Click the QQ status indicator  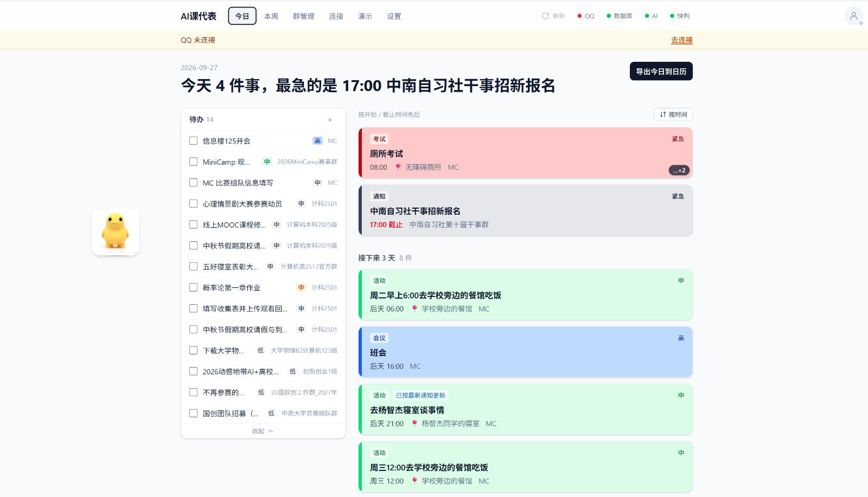[x=586, y=16]
